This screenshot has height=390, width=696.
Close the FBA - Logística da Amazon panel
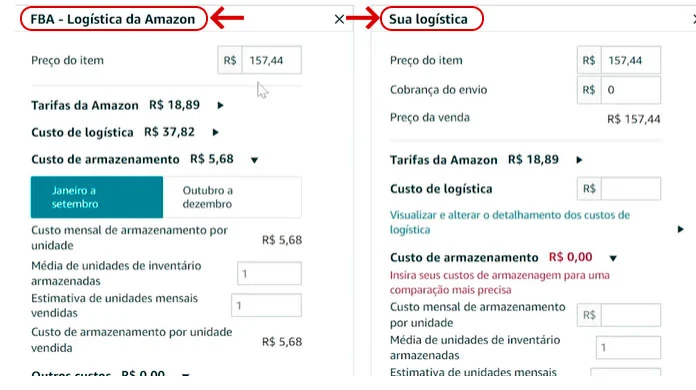339,19
